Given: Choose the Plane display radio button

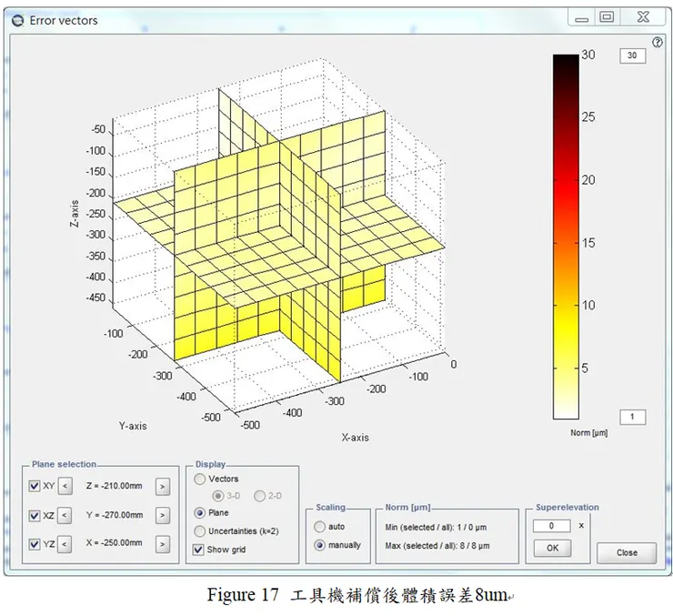Looking at the screenshot, I should 200,513.
